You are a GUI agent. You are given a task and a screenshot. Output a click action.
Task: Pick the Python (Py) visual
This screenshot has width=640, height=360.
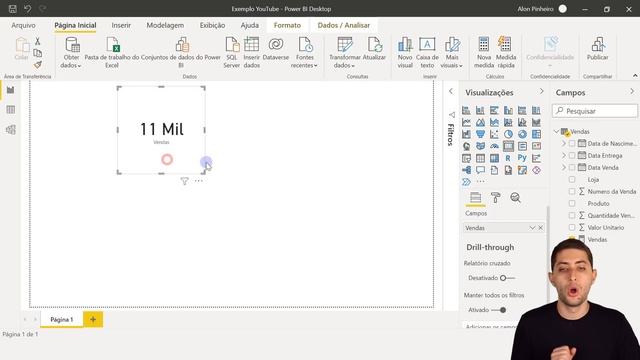[522, 158]
